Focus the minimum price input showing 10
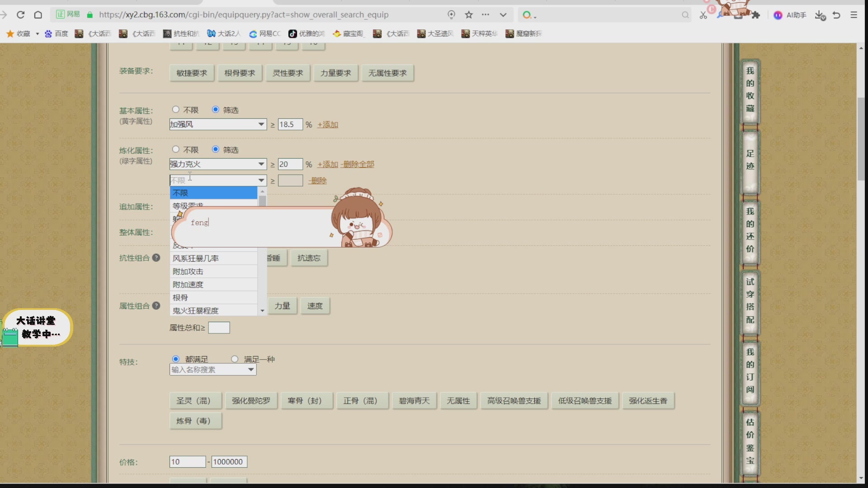The height and width of the screenshot is (488, 868). click(188, 462)
